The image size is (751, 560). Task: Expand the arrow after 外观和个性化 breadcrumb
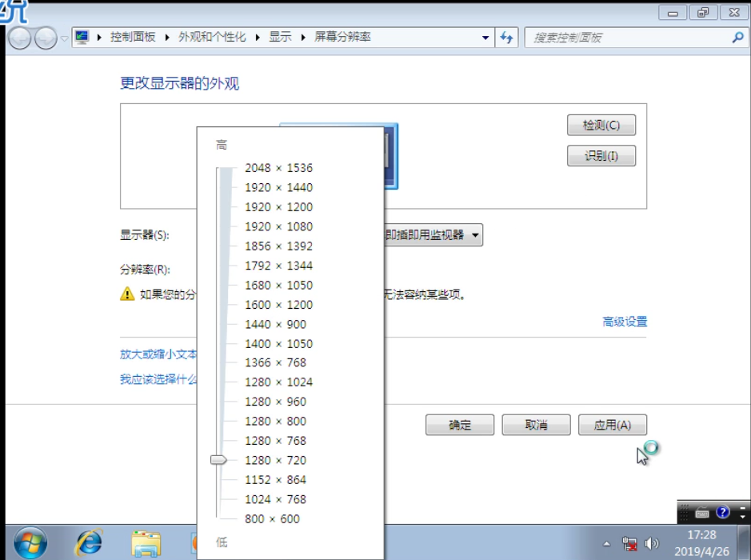(x=258, y=38)
